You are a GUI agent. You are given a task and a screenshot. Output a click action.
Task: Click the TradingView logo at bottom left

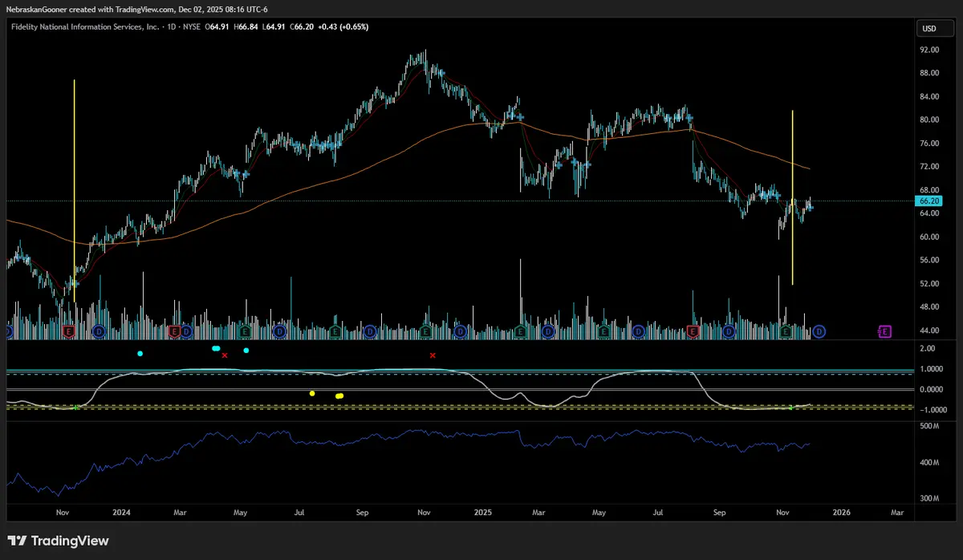[59, 541]
